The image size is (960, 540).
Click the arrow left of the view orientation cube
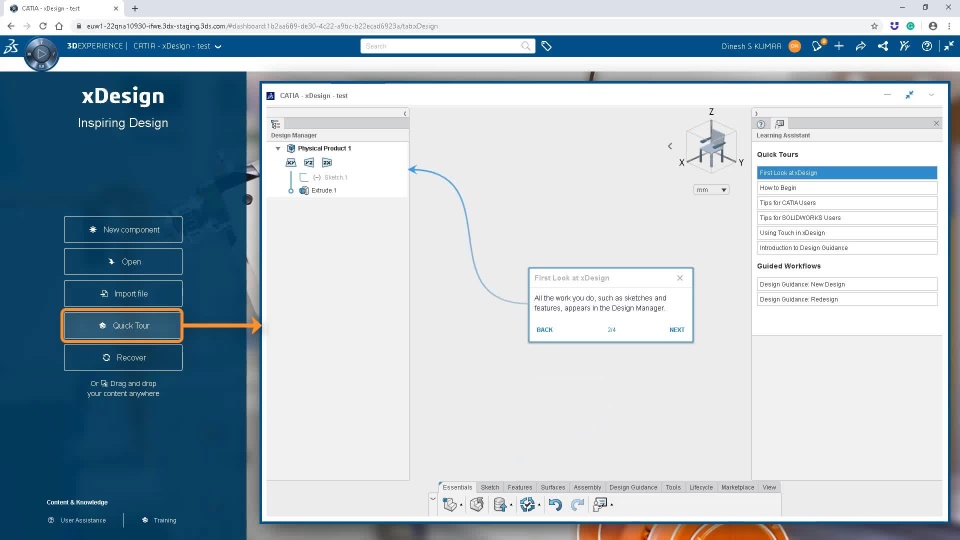click(x=670, y=146)
